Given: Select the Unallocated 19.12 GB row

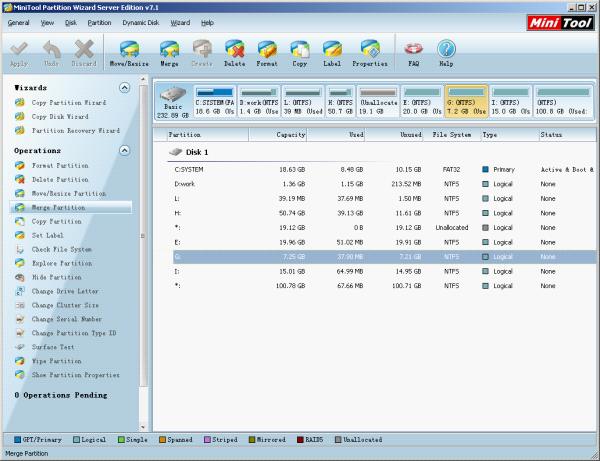Looking at the screenshot, I should 385,228.
